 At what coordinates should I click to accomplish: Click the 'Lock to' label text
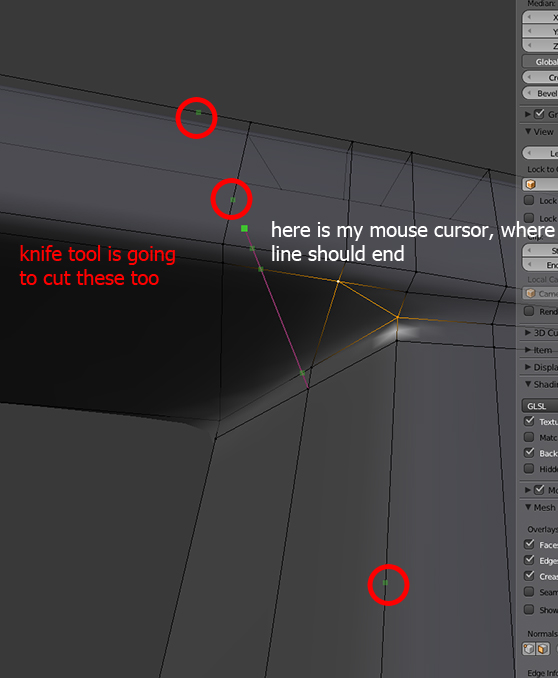540,169
